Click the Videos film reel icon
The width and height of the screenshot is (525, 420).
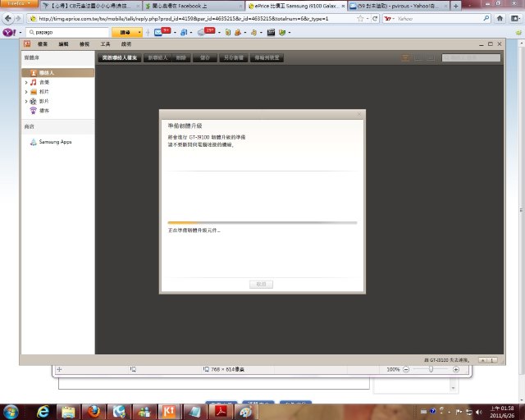[x=33, y=101]
